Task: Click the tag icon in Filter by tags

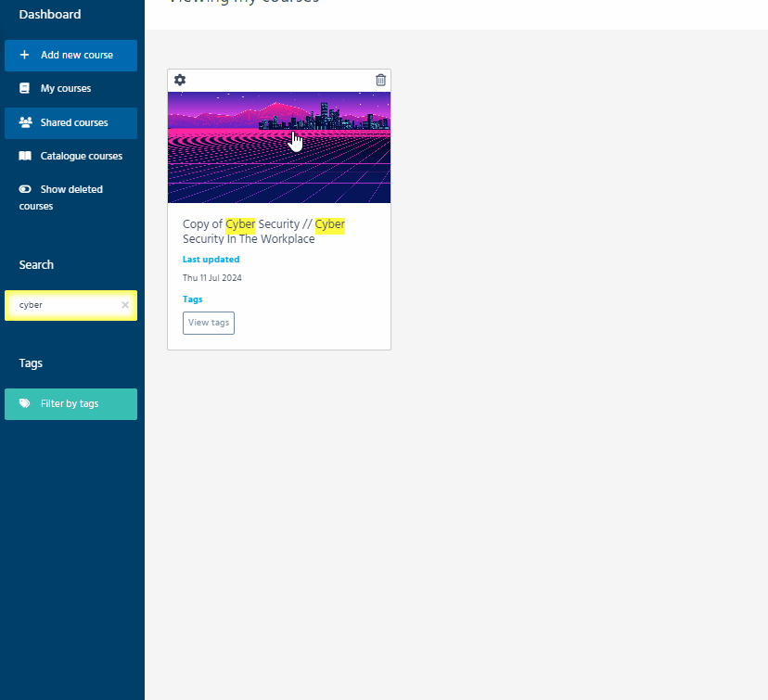Action: point(25,404)
